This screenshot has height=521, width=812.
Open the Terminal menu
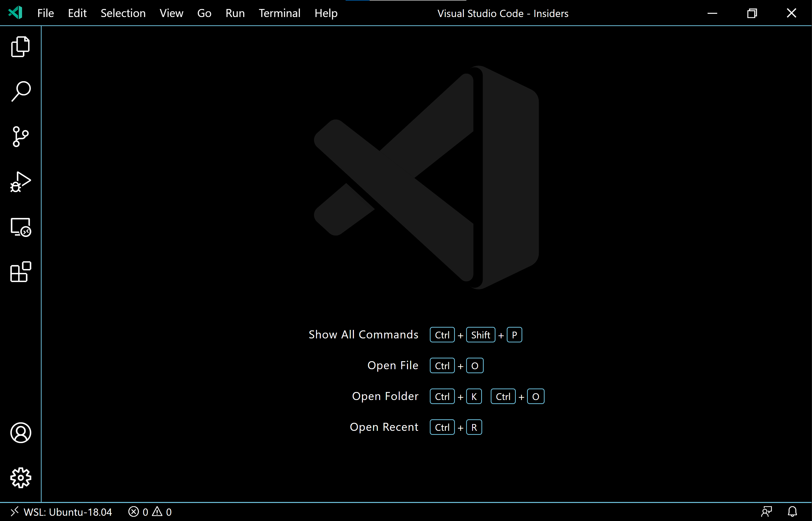point(279,13)
